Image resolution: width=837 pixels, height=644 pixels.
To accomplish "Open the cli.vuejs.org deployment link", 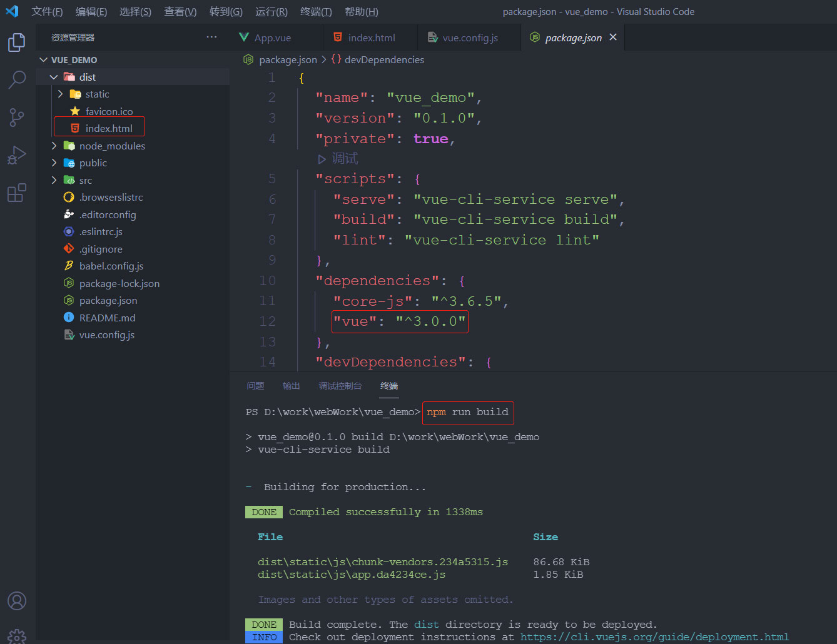I will coord(654,637).
